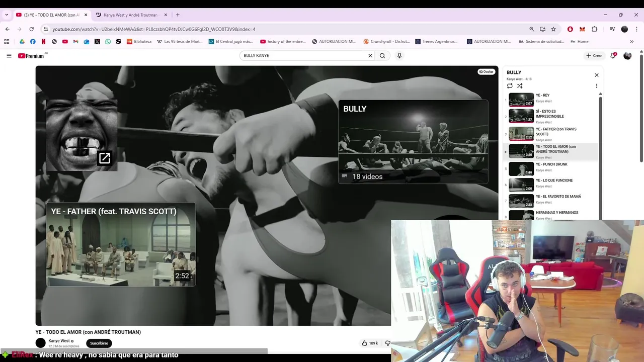Open the Gmail bookmark
Viewport: 644px width, 362px height.
click(x=76, y=42)
